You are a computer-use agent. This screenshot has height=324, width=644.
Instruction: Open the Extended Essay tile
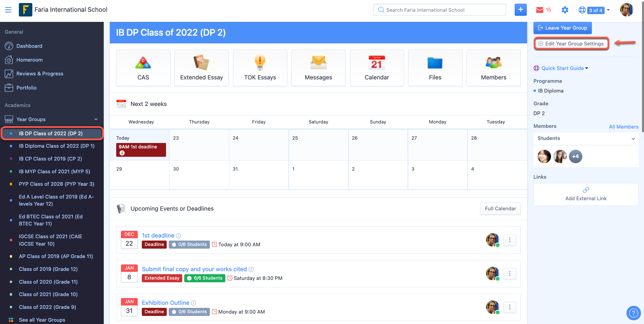(x=201, y=68)
